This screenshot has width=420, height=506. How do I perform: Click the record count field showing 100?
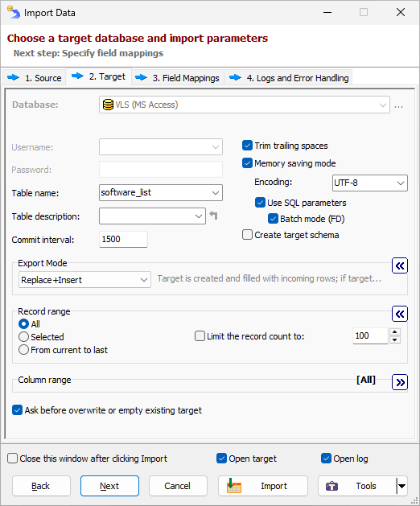point(370,336)
